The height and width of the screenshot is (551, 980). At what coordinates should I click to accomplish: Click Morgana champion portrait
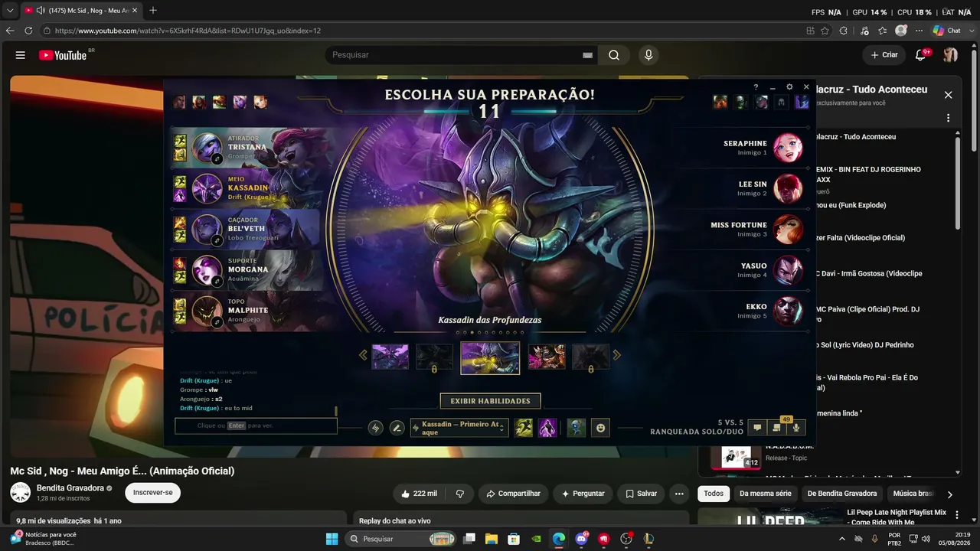(207, 270)
